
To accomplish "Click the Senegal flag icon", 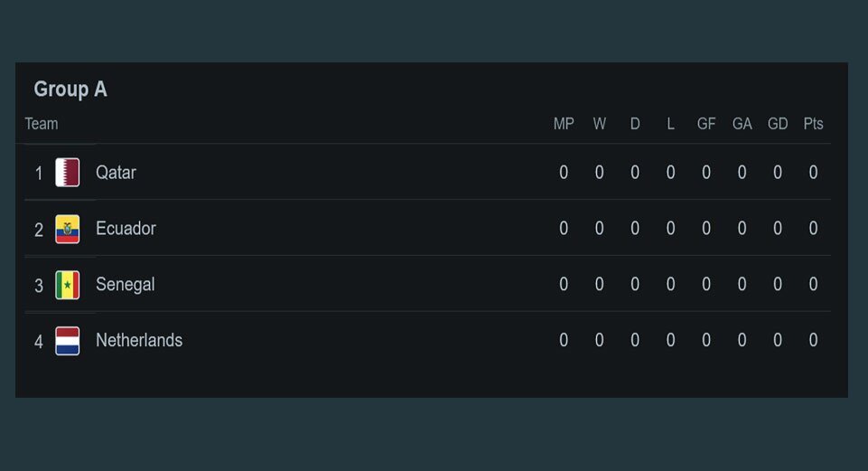I will (68, 285).
